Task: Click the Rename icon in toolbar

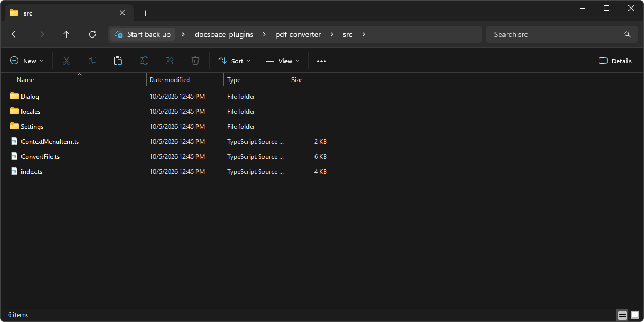Action: (x=144, y=61)
